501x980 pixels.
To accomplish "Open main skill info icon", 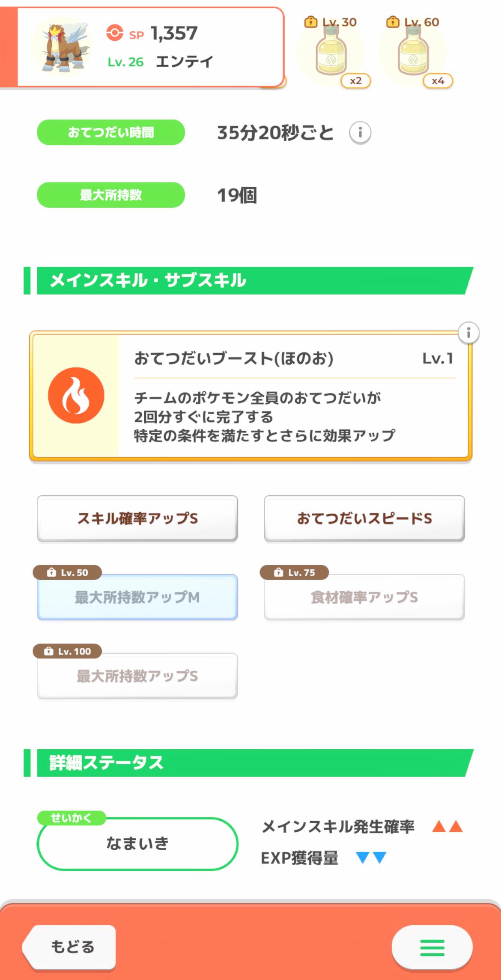I will pos(468,333).
